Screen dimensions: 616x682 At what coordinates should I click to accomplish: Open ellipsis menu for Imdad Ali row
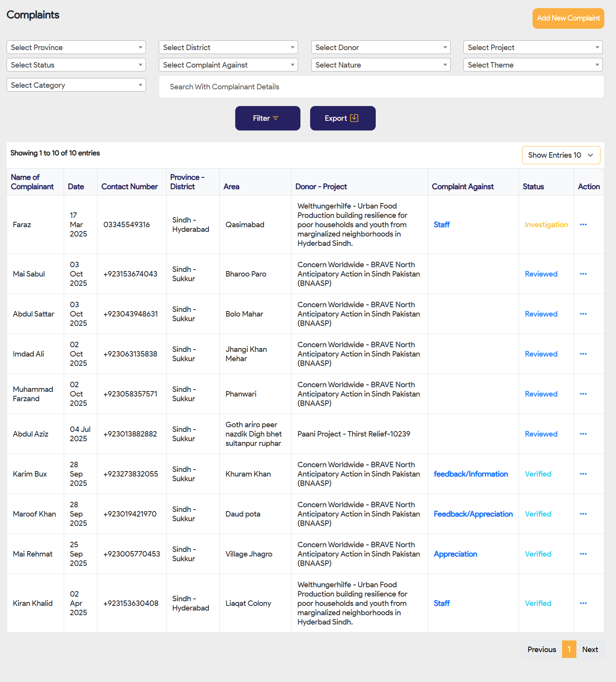click(x=583, y=354)
